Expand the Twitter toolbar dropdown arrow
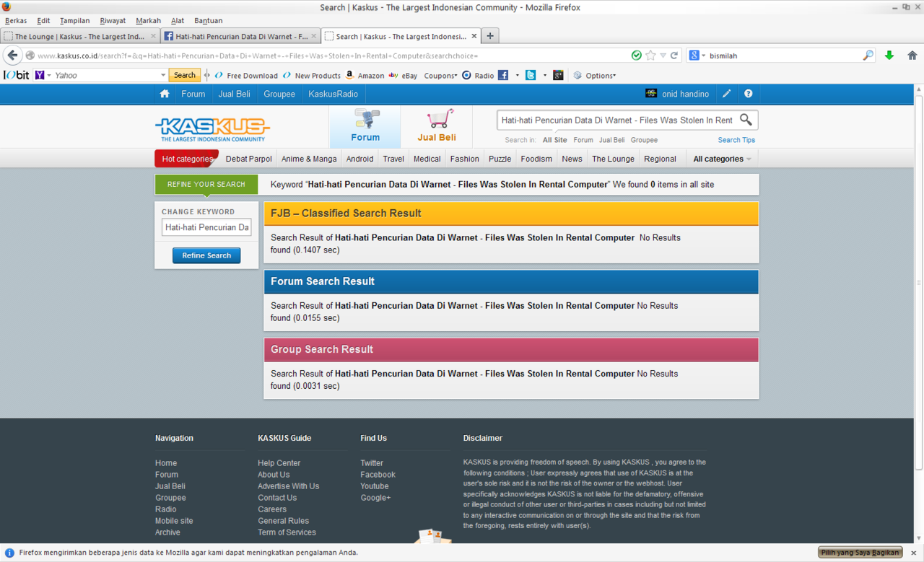 [x=545, y=75]
